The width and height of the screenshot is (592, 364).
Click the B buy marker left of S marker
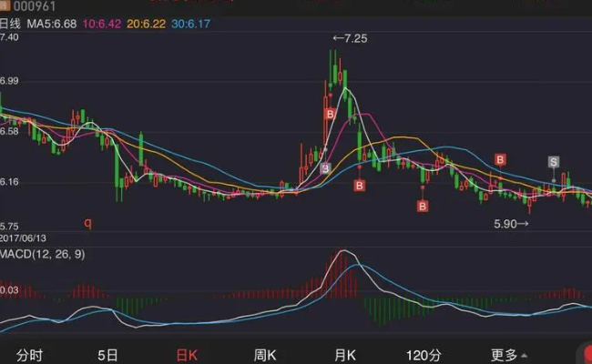pos(500,159)
